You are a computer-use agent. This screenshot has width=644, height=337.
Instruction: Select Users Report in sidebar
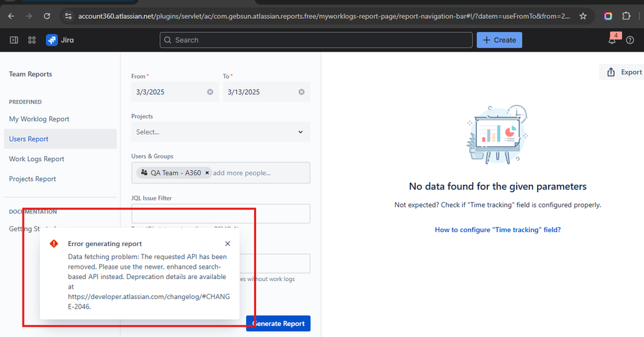pos(61,139)
